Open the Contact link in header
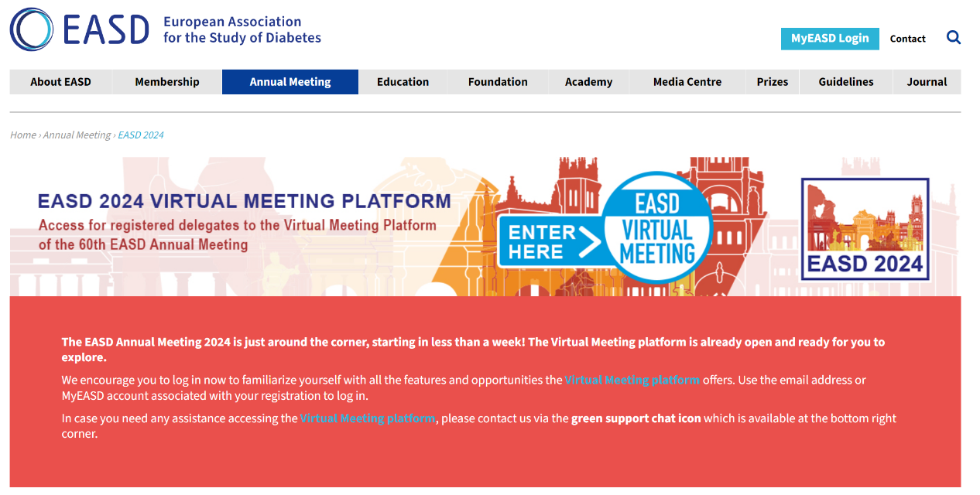The width and height of the screenshot is (980, 495). [x=907, y=39]
